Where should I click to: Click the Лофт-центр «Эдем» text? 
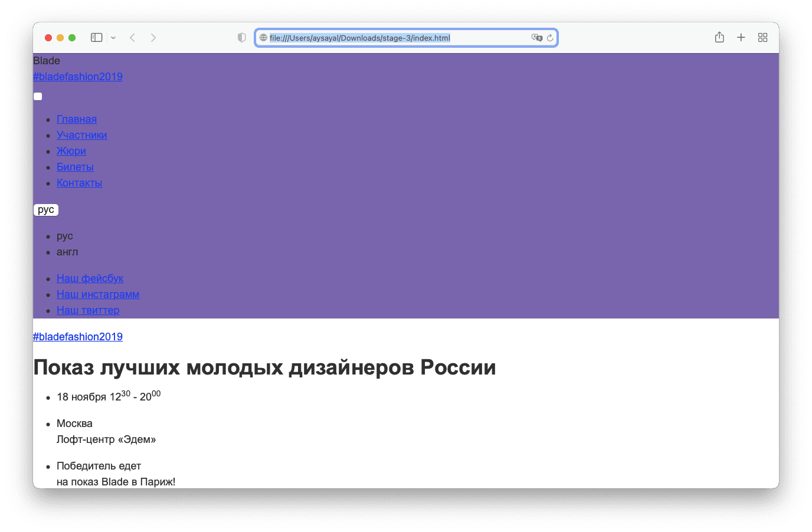tap(106, 439)
